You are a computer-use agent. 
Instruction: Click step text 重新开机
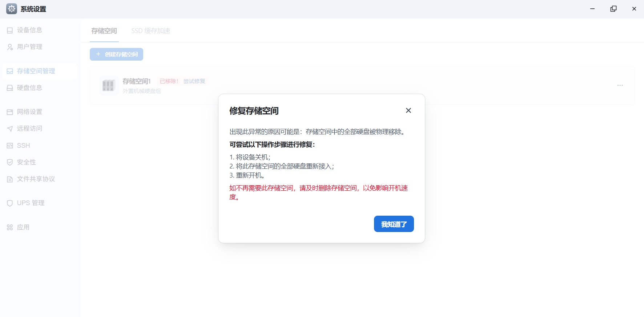click(250, 175)
